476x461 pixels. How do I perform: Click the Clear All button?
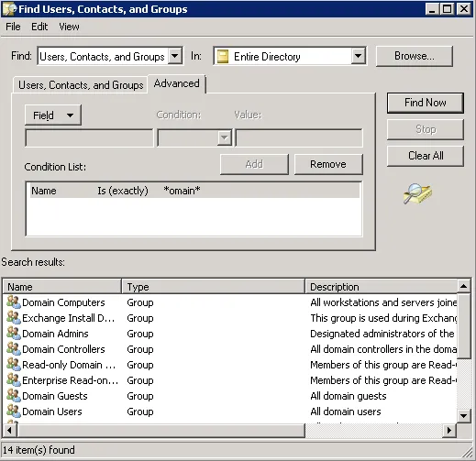(x=426, y=156)
